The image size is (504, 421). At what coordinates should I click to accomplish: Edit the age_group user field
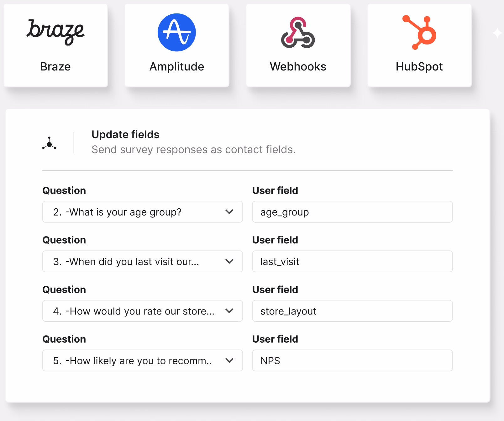pyautogui.click(x=353, y=212)
